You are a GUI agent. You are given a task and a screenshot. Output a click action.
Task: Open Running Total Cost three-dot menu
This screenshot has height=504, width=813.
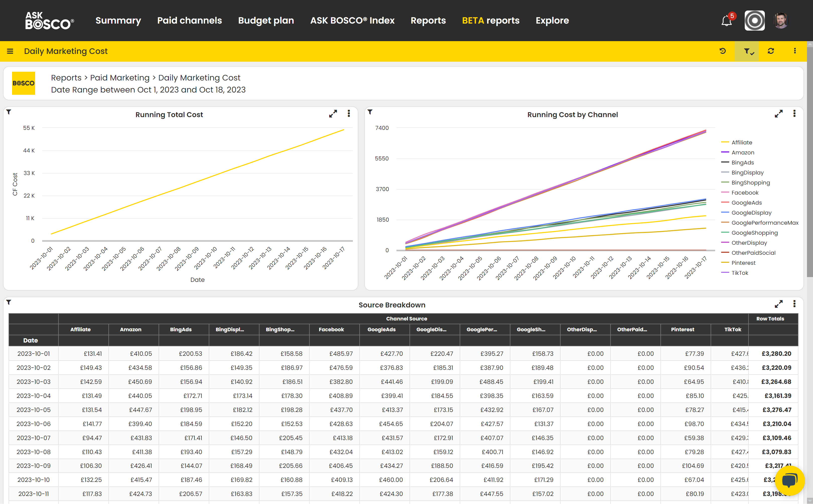pyautogui.click(x=349, y=114)
